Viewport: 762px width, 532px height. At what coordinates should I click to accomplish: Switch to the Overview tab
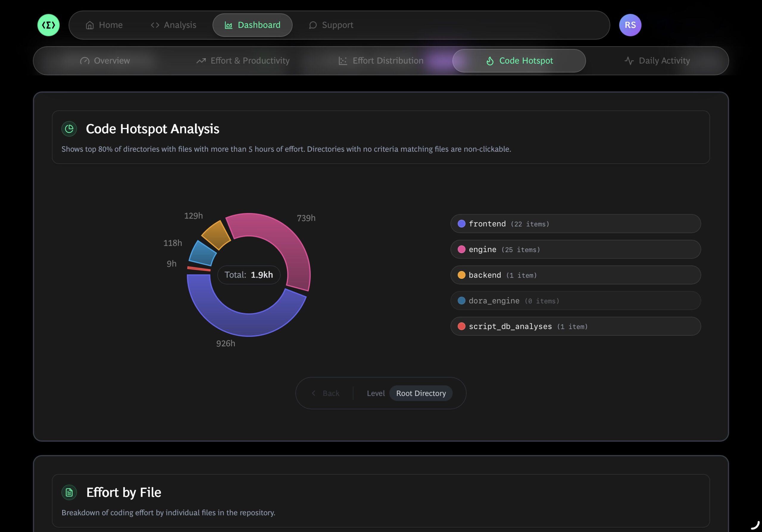(x=105, y=61)
